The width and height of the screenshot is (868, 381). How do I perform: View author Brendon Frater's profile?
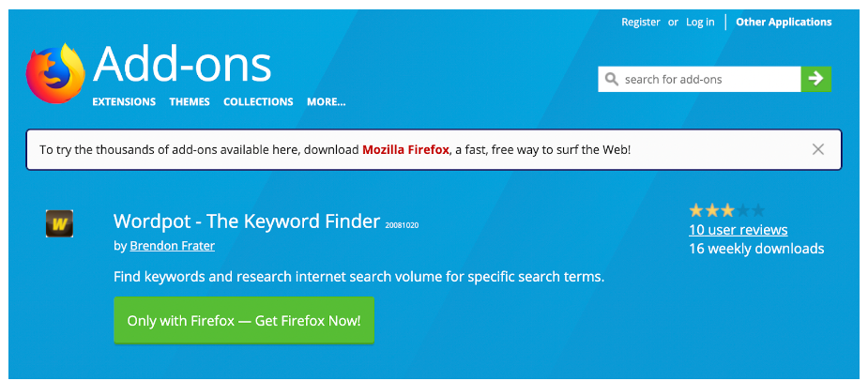coord(171,247)
